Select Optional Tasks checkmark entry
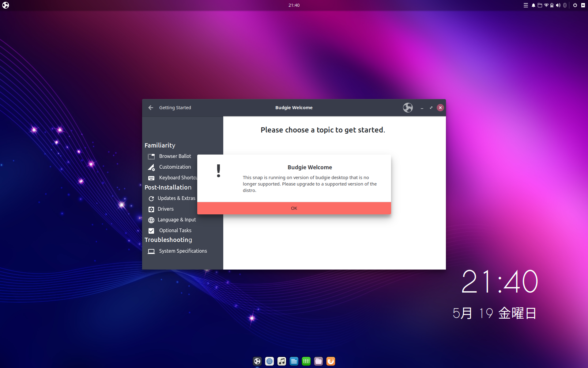 pos(151,231)
